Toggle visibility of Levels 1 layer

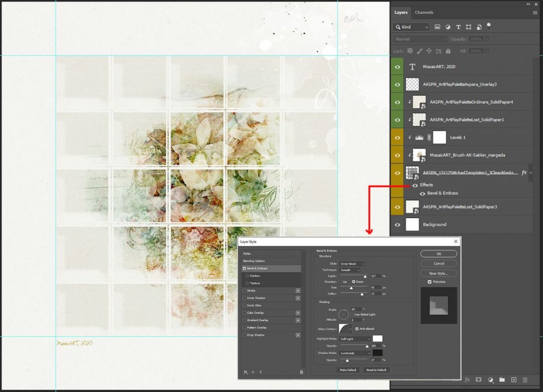point(397,137)
